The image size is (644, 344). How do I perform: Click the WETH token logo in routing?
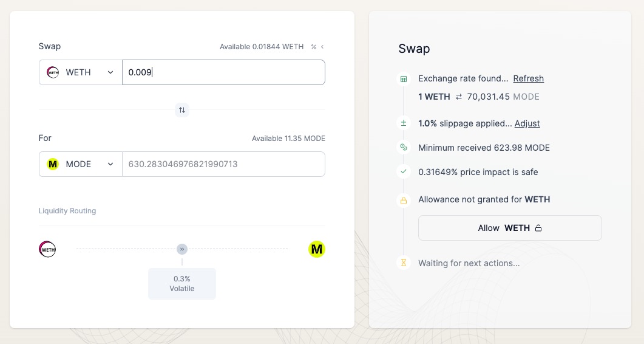47,249
